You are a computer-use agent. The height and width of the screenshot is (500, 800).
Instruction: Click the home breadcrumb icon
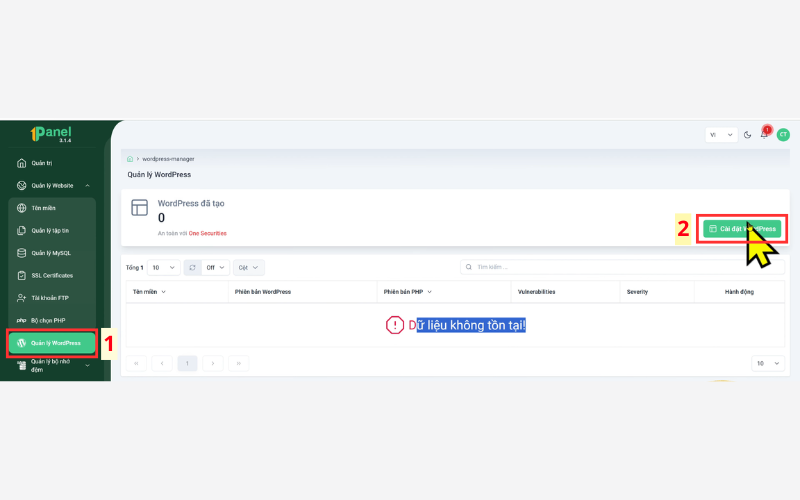[x=130, y=159]
